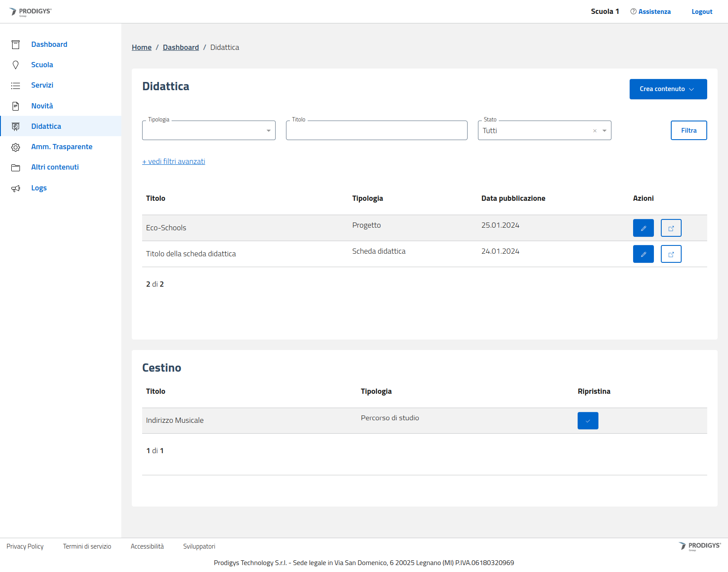Image resolution: width=728 pixels, height=572 pixels.
Task: Expand Crea contenuto dropdown button
Action: click(668, 89)
